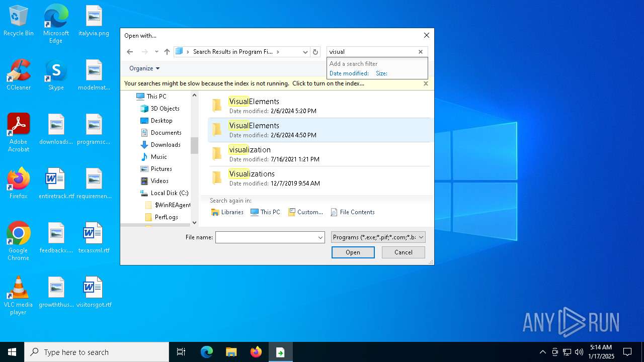Dismiss the index not running notice
The image size is (644, 362).
pos(426,83)
